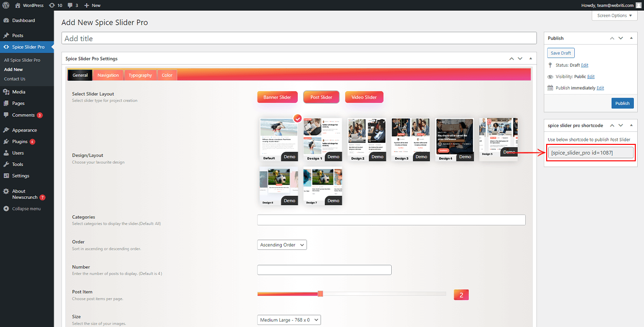Open the WordPress logo menu
This screenshot has height=327, width=644.
(6, 5)
